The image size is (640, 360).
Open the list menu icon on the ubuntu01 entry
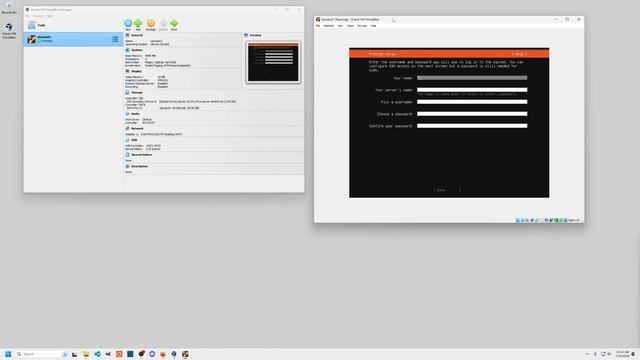115,39
